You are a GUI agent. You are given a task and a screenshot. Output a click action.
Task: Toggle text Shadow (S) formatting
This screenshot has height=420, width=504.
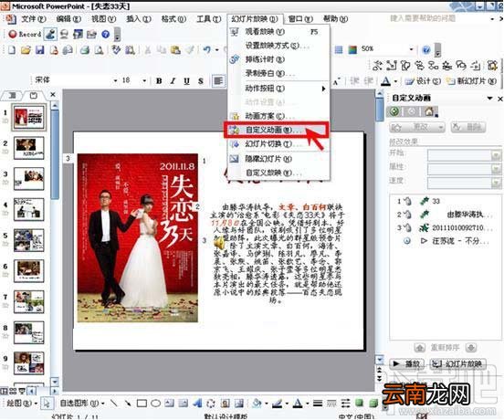201,80
